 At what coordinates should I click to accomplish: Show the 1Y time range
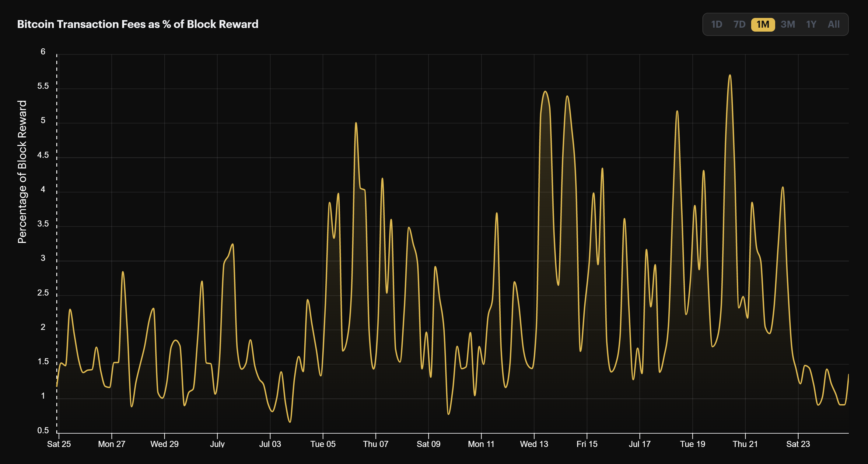(x=811, y=24)
